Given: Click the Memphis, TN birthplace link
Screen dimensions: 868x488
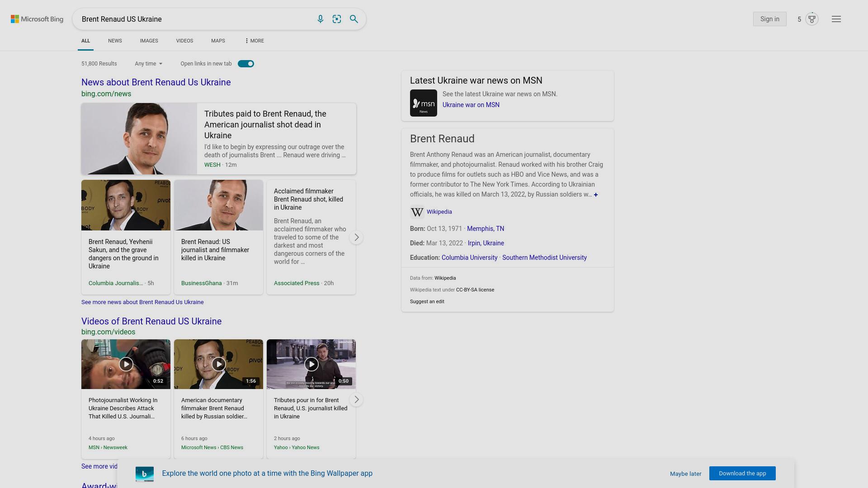Looking at the screenshot, I should coord(485,229).
